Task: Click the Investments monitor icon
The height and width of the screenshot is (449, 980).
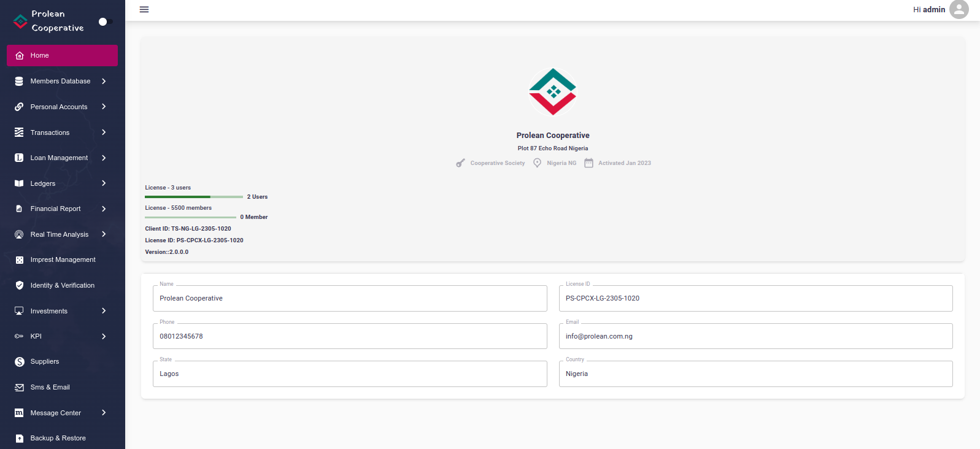Action: [19, 311]
